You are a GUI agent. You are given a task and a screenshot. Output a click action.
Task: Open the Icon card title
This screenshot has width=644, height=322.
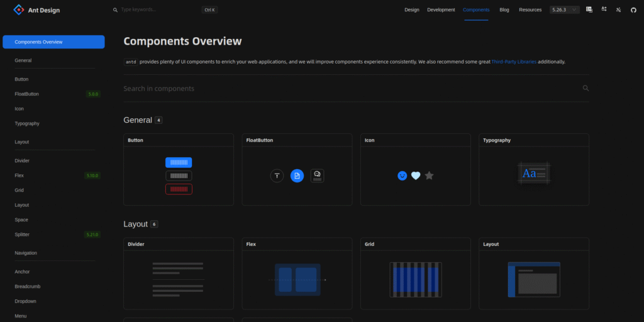coord(370,140)
